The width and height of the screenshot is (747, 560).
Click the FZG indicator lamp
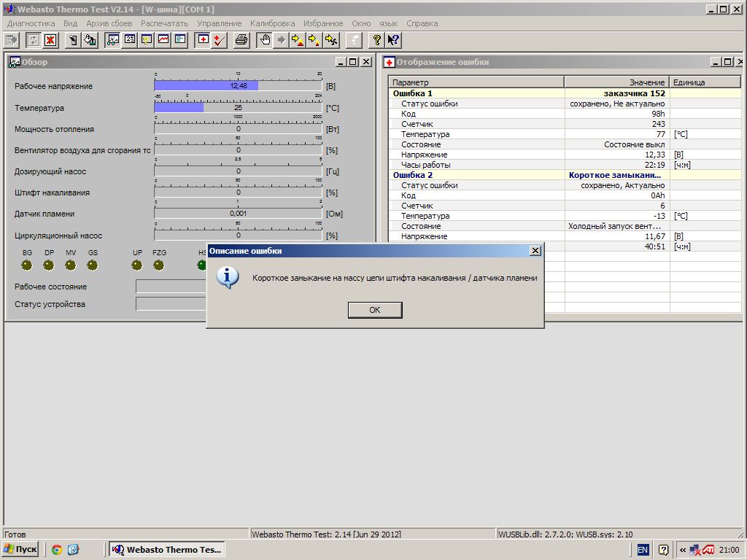[x=158, y=265]
